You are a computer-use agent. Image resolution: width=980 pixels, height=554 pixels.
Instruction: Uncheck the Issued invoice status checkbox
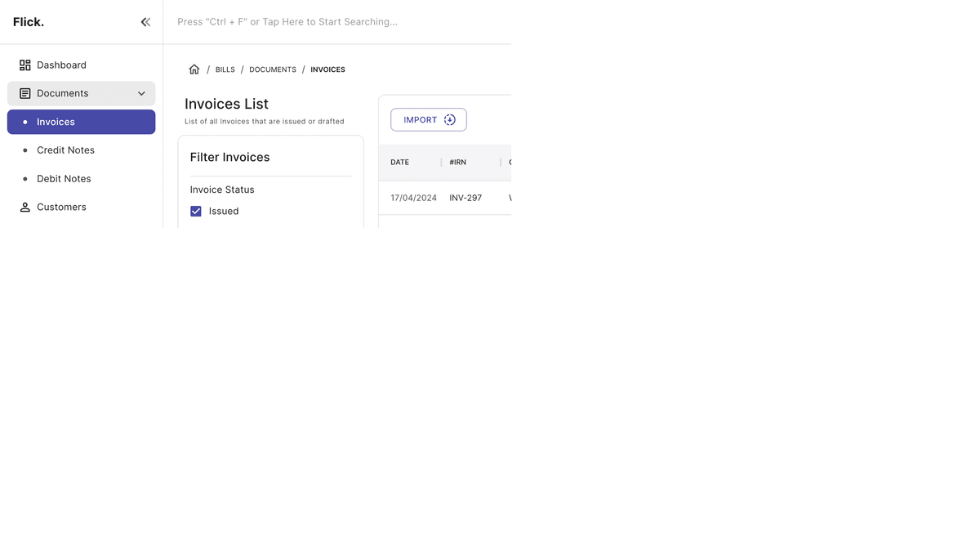click(196, 212)
